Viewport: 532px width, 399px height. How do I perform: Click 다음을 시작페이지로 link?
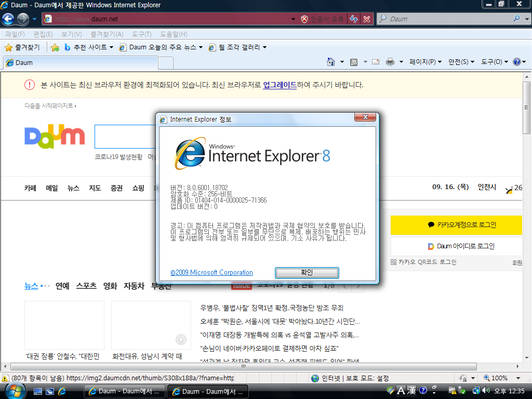pos(50,106)
